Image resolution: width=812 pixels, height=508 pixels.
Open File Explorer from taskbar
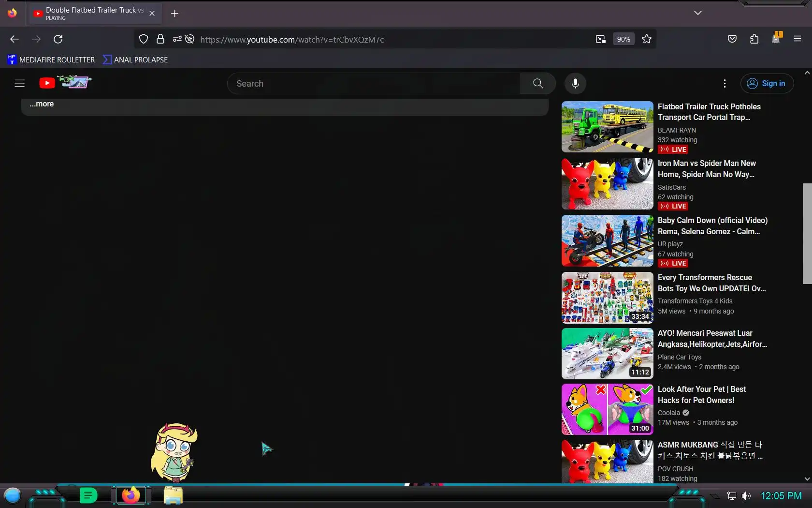(173, 495)
